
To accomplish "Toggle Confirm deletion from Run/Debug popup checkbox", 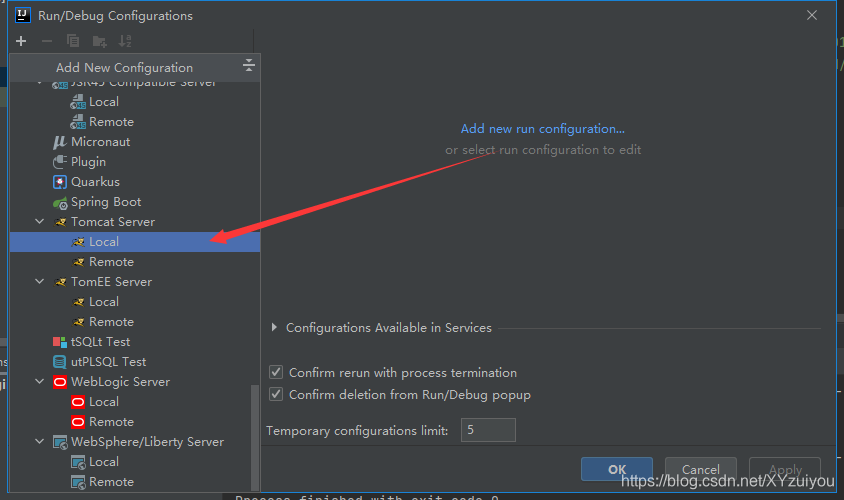I will click(276, 394).
